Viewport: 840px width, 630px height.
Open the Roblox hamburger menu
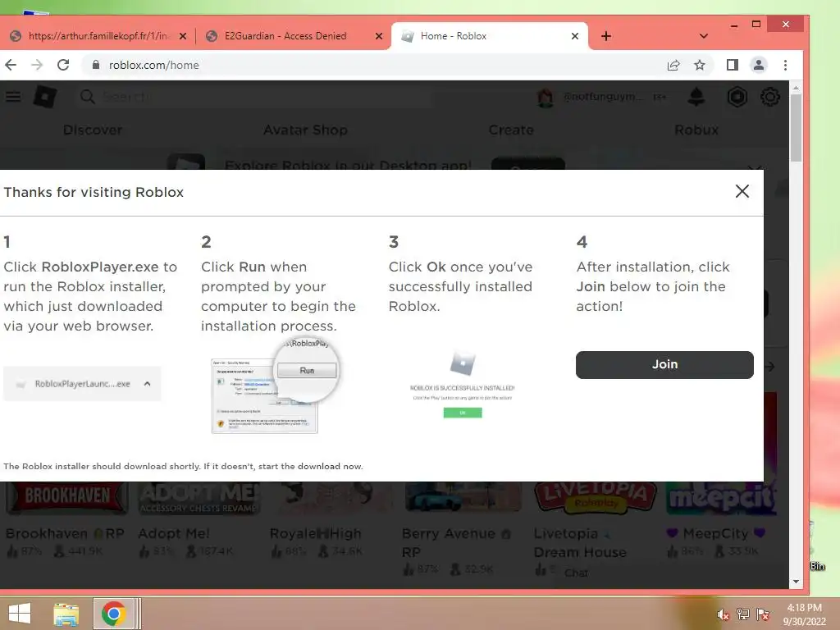[13, 97]
